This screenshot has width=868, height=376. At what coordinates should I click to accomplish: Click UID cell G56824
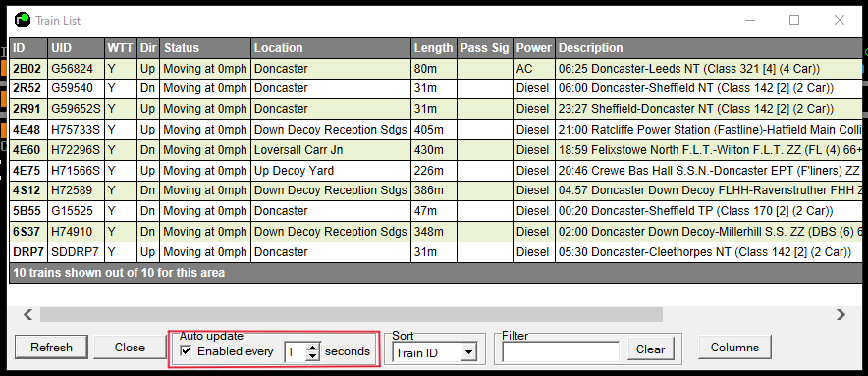coord(77,69)
